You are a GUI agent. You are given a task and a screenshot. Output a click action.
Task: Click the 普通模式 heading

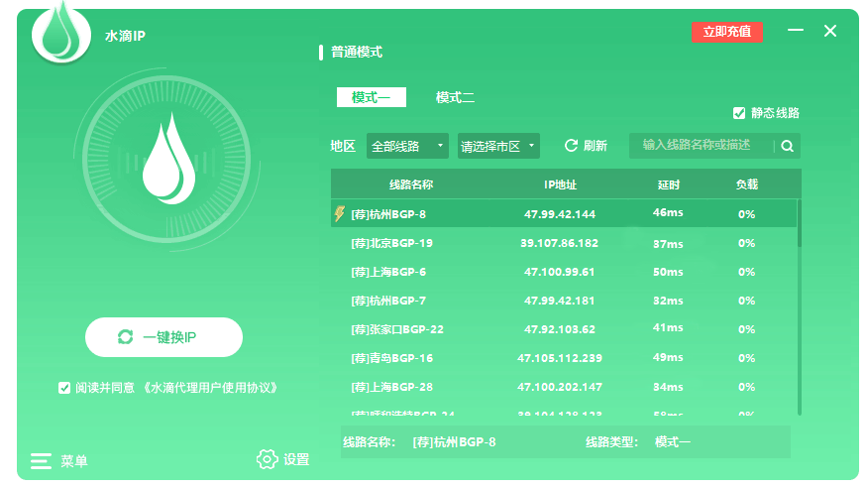(x=357, y=52)
